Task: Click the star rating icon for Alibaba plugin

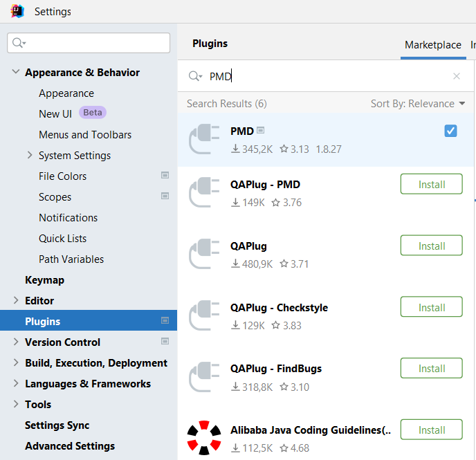Action: pyautogui.click(x=284, y=448)
